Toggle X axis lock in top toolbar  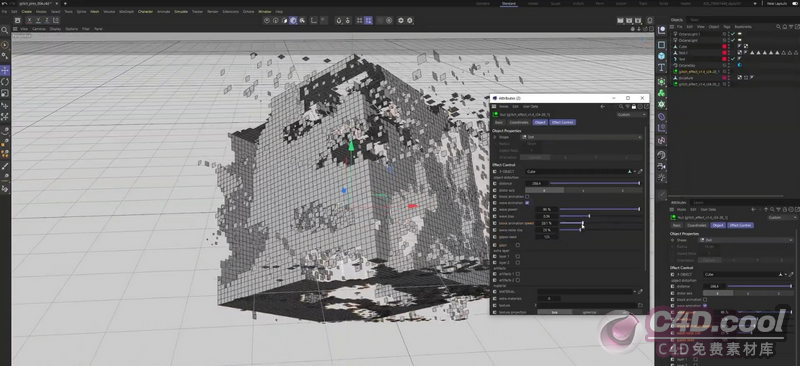[x=30, y=20]
